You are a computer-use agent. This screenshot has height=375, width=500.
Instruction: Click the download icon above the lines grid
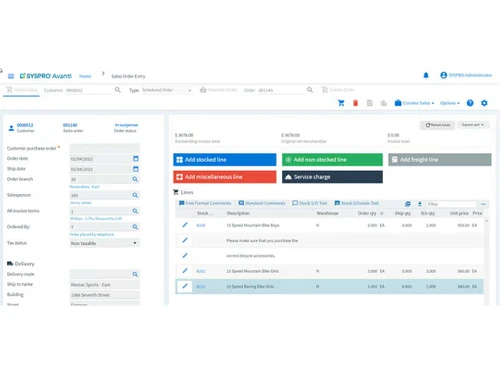[x=420, y=204]
